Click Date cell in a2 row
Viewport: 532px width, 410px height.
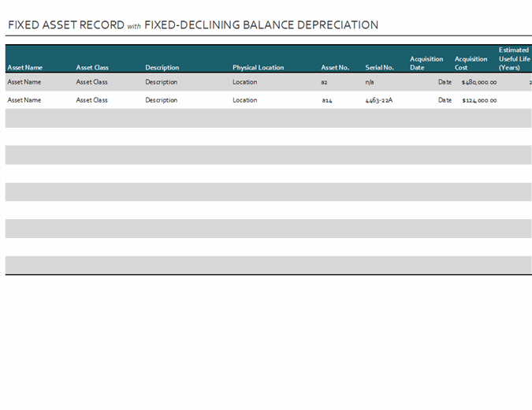(x=445, y=82)
